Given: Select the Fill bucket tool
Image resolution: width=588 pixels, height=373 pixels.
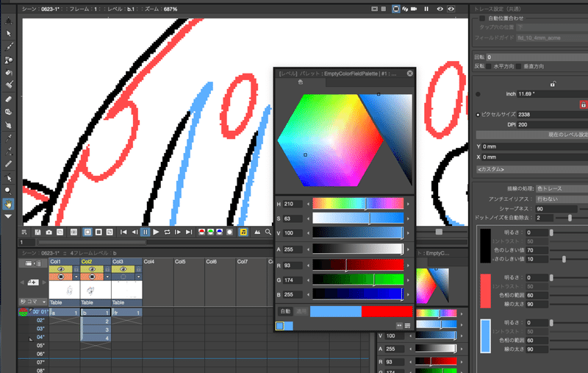Looking at the screenshot, I should pyautogui.click(x=8, y=72).
